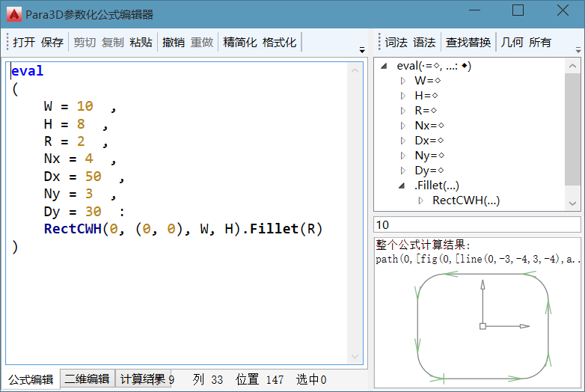Click the tree panel scroll down arrow

click(x=572, y=203)
